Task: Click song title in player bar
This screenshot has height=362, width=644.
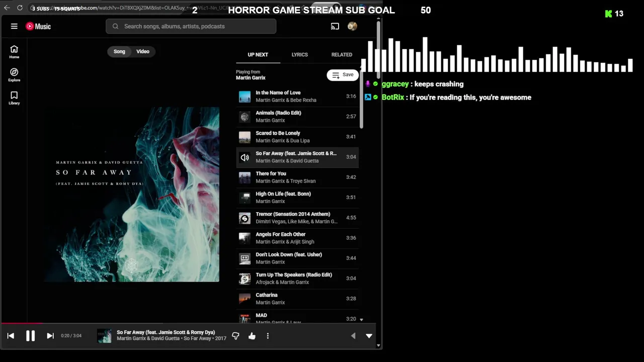Action: pos(166,332)
